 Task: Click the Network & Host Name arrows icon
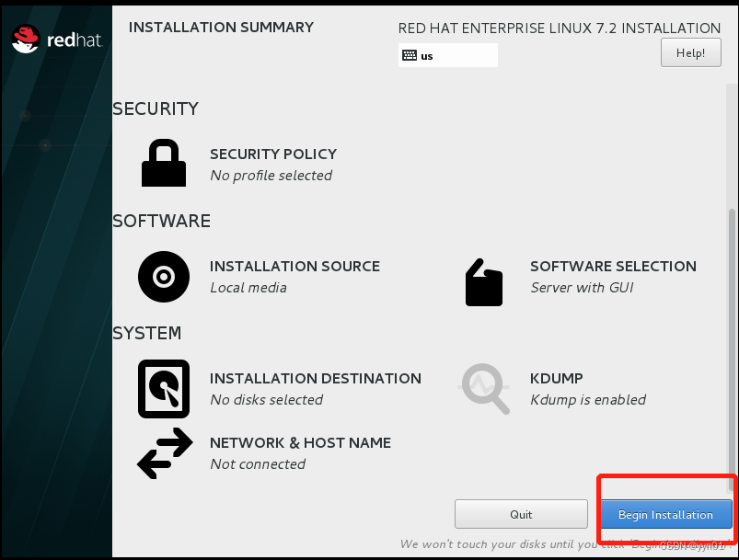click(163, 452)
